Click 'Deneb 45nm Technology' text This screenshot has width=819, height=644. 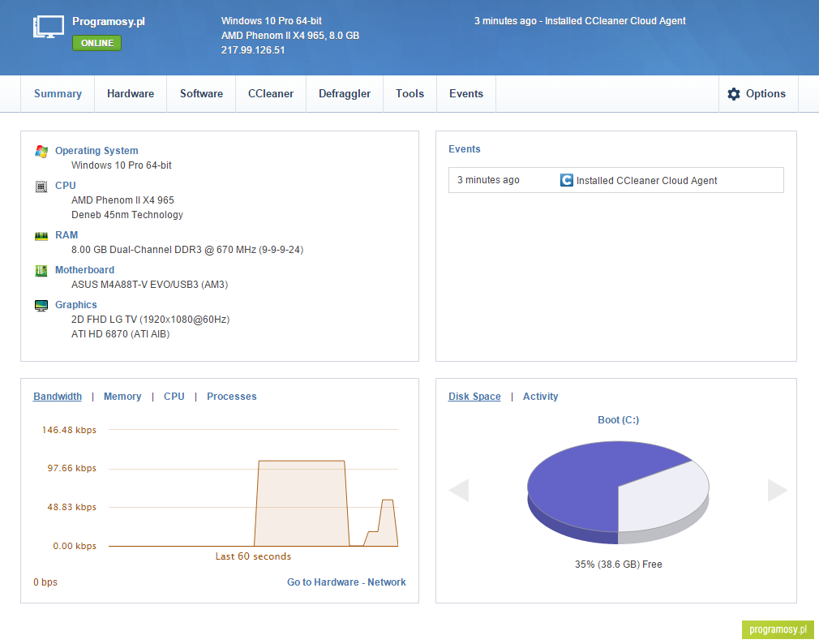coord(127,215)
